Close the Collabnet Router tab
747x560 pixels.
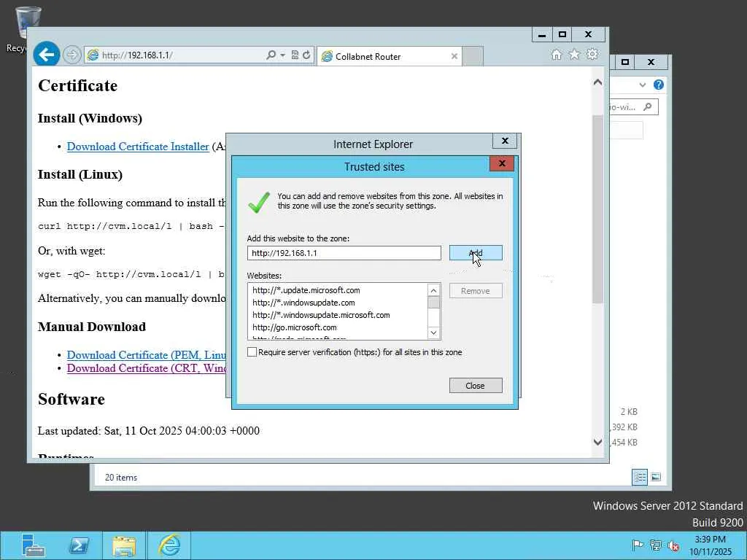coord(454,56)
